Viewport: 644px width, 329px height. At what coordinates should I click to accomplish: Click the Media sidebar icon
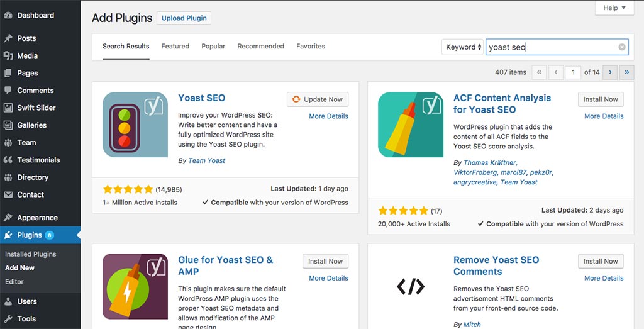[x=8, y=56]
